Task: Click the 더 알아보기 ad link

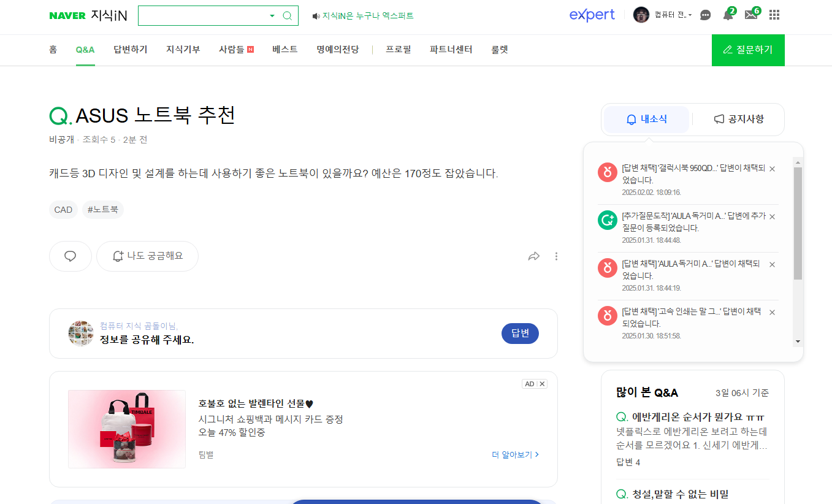Action: point(516,454)
